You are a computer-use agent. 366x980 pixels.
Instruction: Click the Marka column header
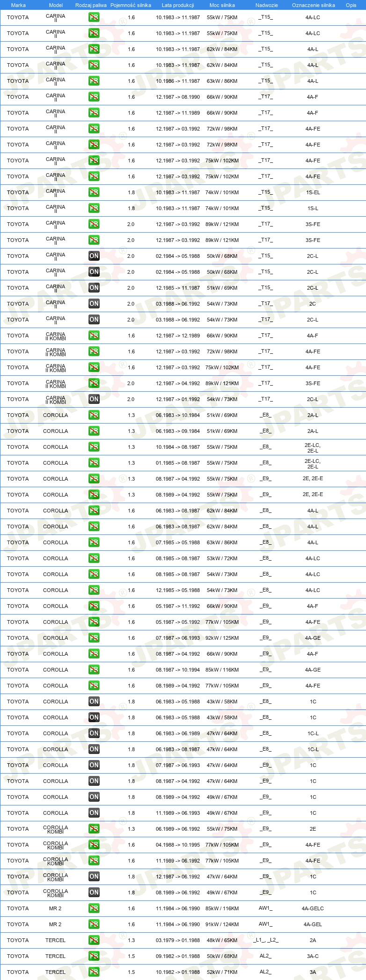tap(18, 5)
